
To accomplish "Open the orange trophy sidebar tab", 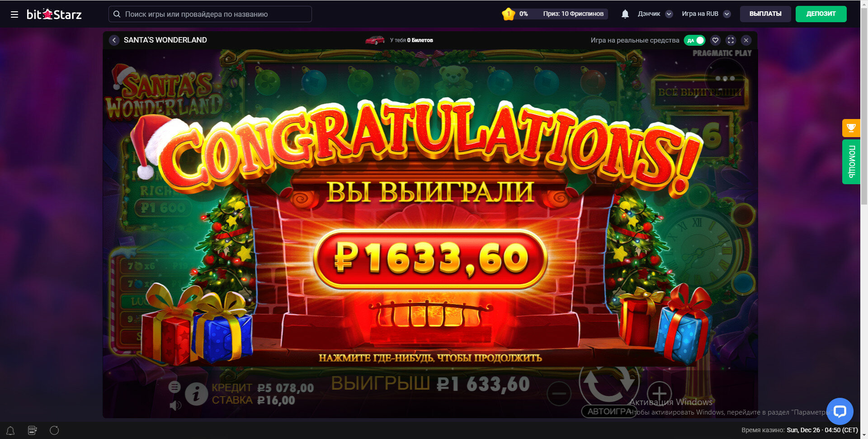I will pyautogui.click(x=851, y=128).
